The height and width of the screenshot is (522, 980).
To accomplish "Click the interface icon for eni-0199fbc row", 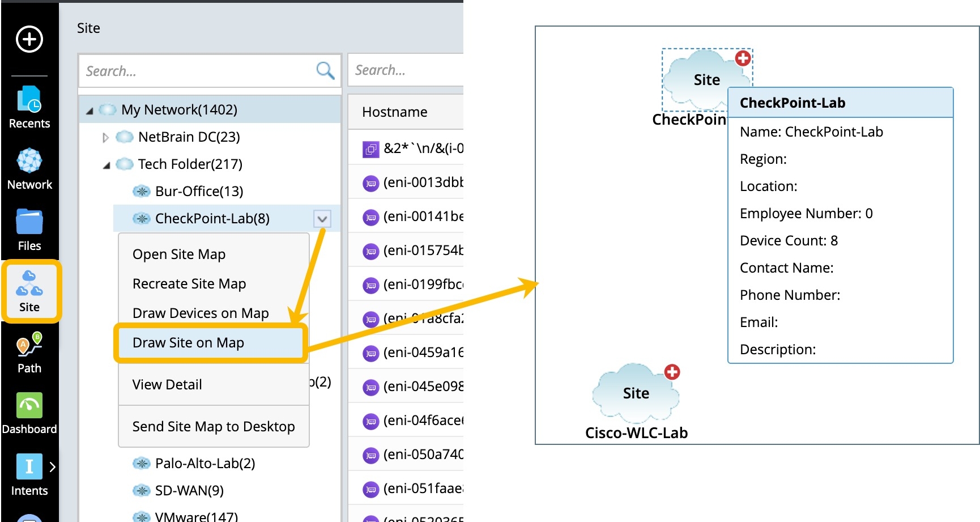I will (x=370, y=285).
